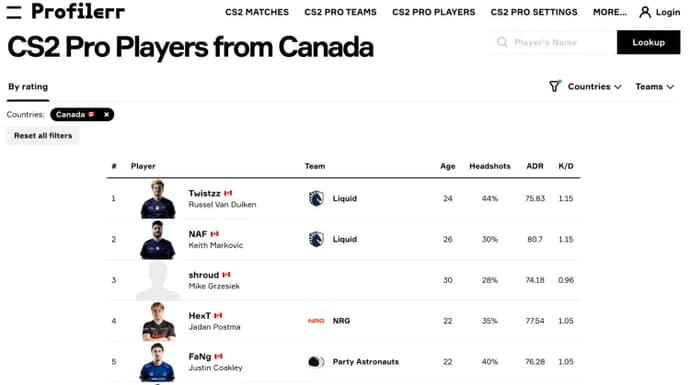Open the hamburger menu icon
690x385 pixels.
click(14, 12)
